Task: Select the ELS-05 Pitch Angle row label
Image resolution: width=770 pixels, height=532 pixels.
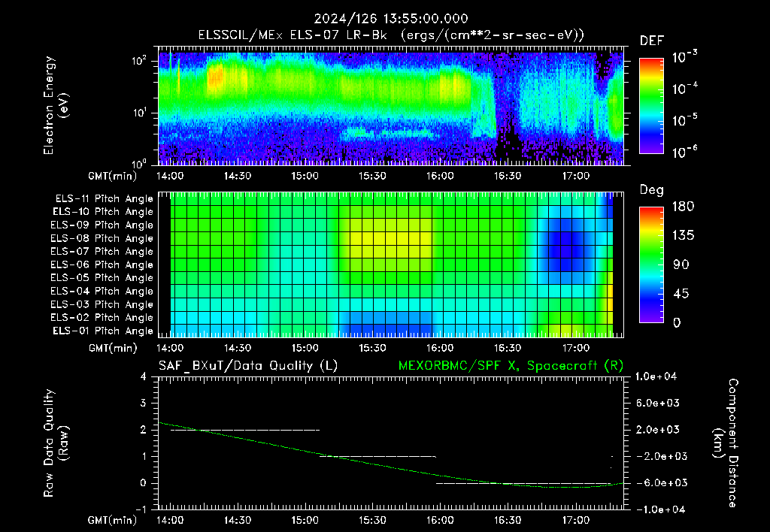Action: (x=102, y=278)
